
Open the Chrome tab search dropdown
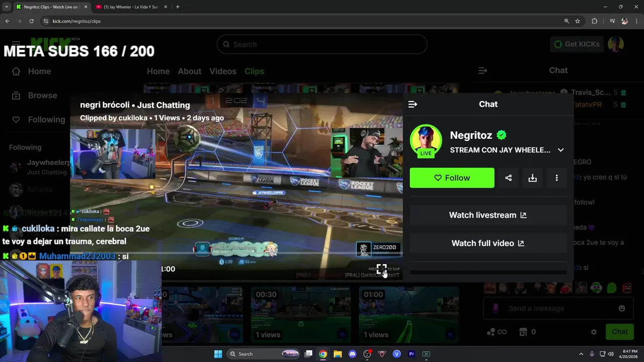pyautogui.click(x=6, y=7)
